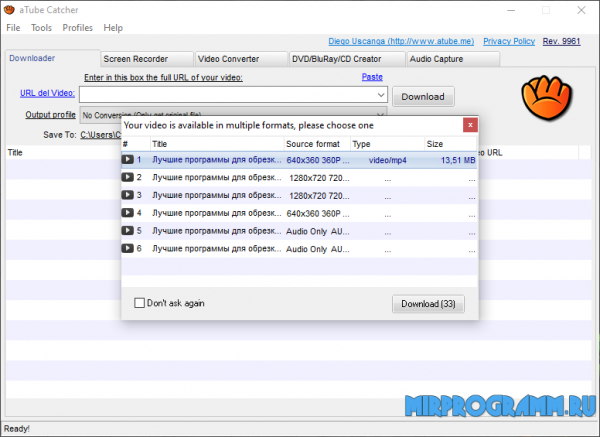The height and width of the screenshot is (437, 600).
Task: Click the URL del Video label link
Action: (47, 93)
